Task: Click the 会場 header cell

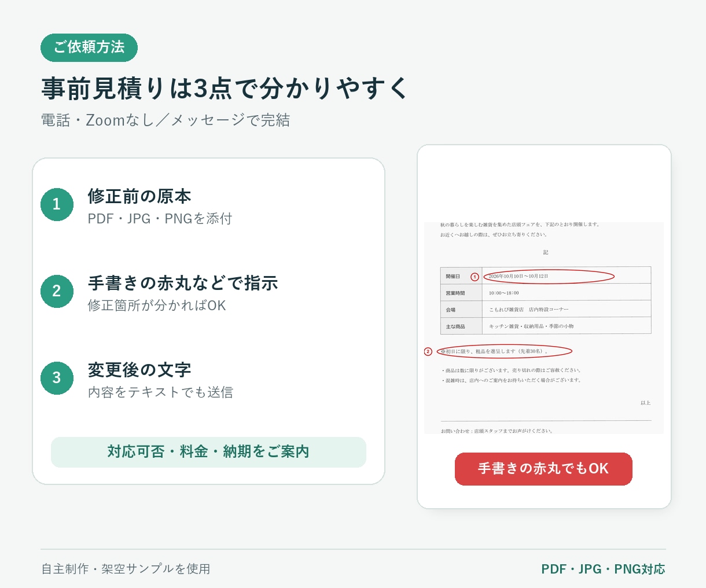Action: (461, 308)
